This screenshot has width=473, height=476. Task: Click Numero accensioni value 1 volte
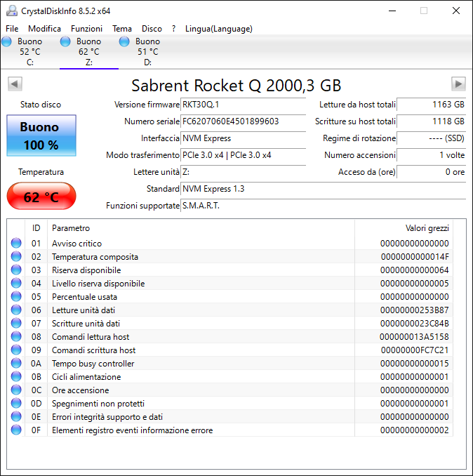tap(431, 155)
